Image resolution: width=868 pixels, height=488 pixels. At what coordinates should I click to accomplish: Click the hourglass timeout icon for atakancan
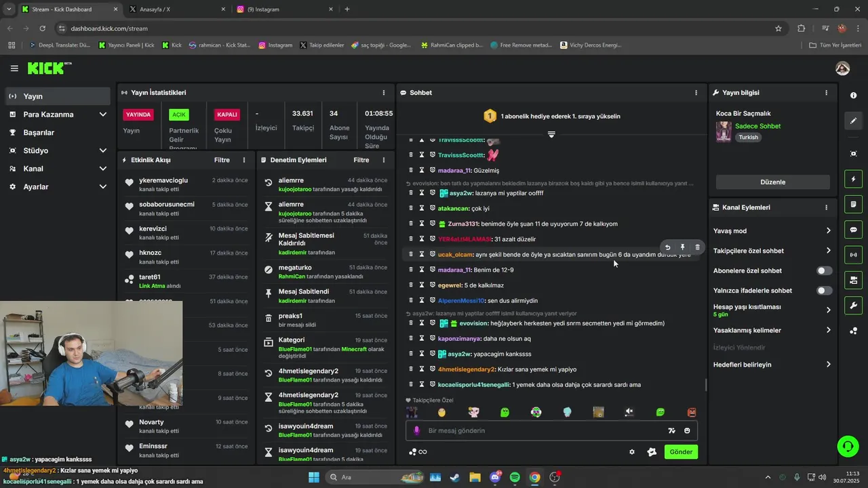coord(421,208)
